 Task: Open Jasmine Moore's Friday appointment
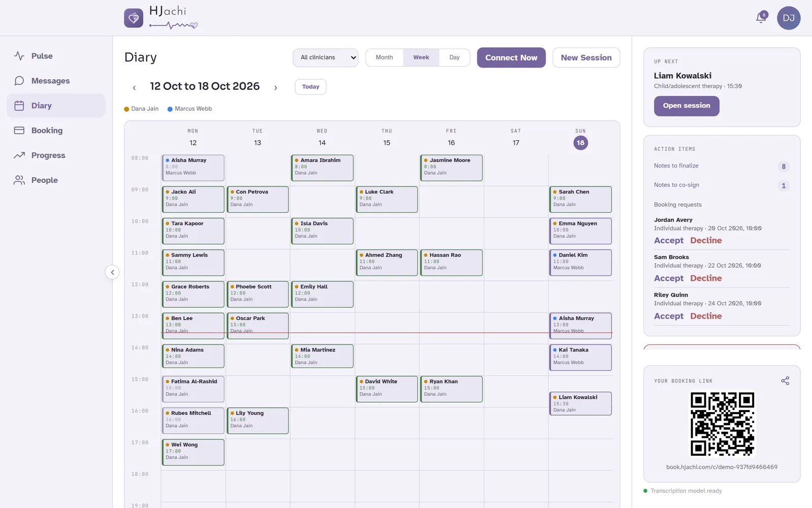[451, 168]
